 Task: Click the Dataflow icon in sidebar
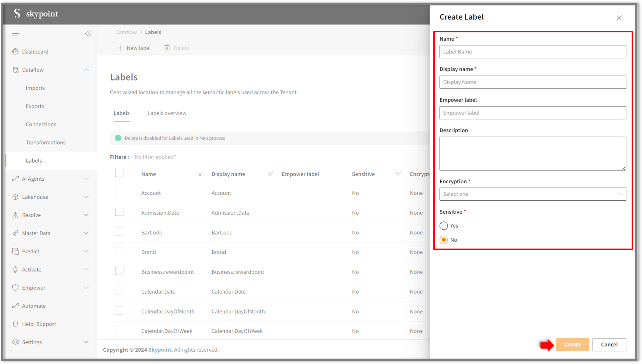[x=16, y=69]
